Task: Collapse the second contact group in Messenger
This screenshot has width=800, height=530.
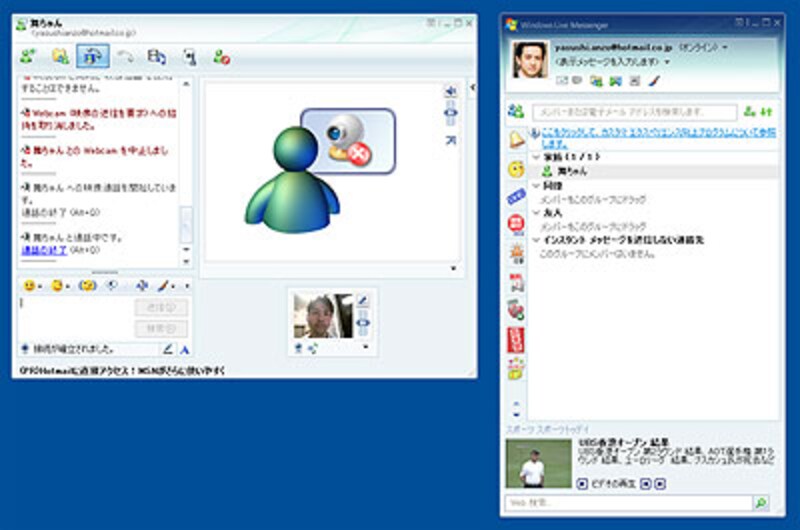Action: click(x=536, y=186)
